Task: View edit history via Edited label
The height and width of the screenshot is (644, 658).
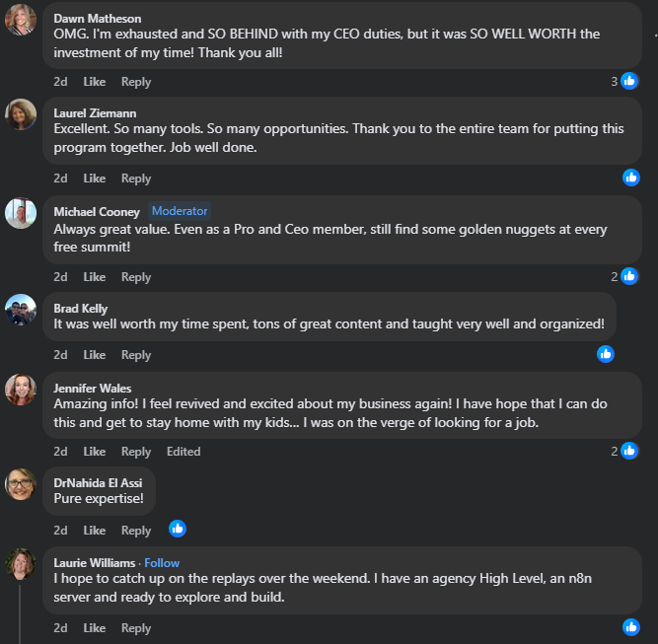Action: [183, 452]
